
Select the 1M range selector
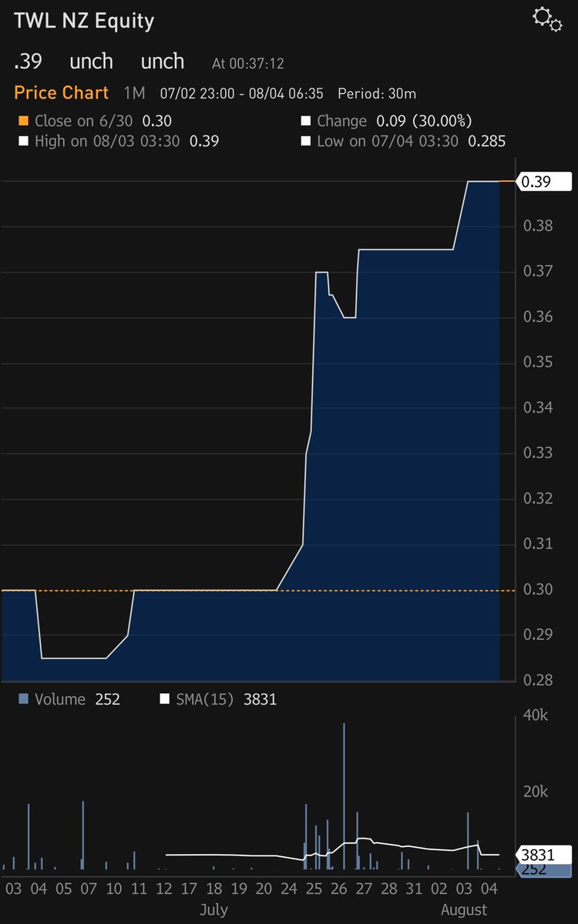tap(134, 93)
